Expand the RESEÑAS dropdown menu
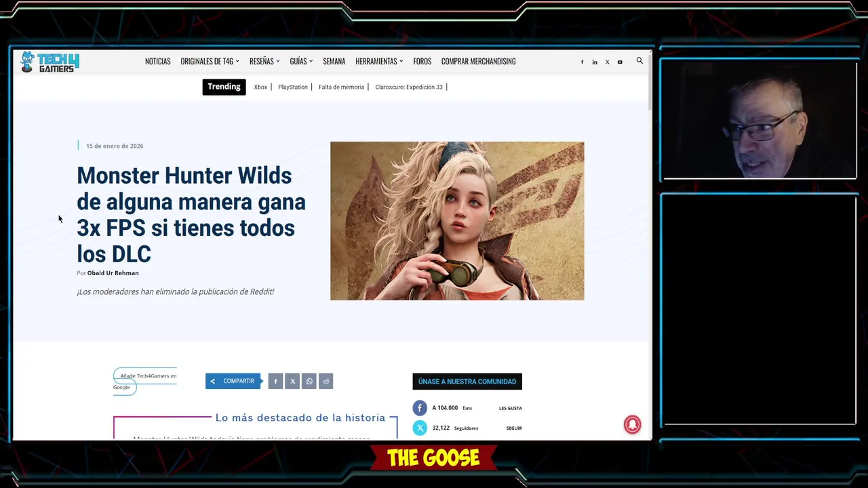The image size is (868, 488). tap(264, 61)
